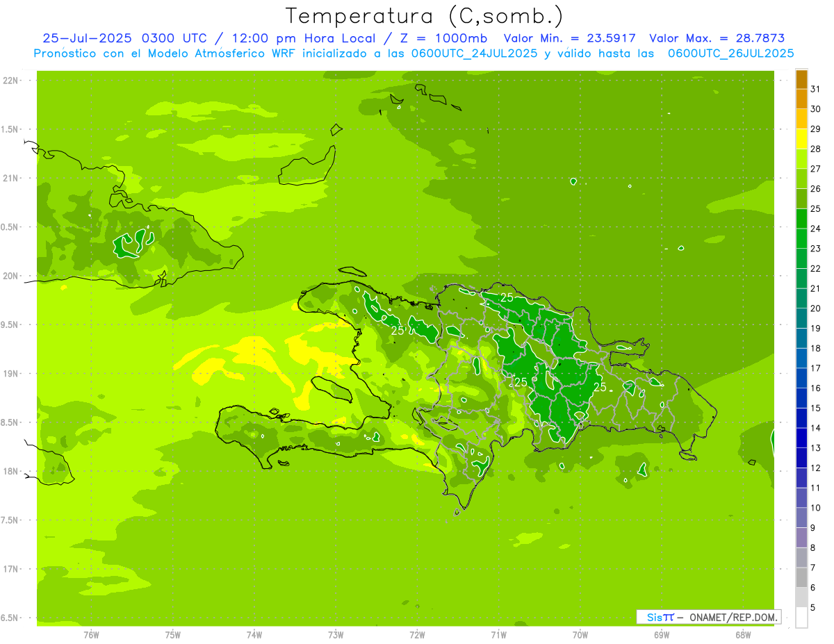Click "Valor Max. = 28.7873" in header
Image resolution: width=834 pixels, height=644 pixels.
717,38
